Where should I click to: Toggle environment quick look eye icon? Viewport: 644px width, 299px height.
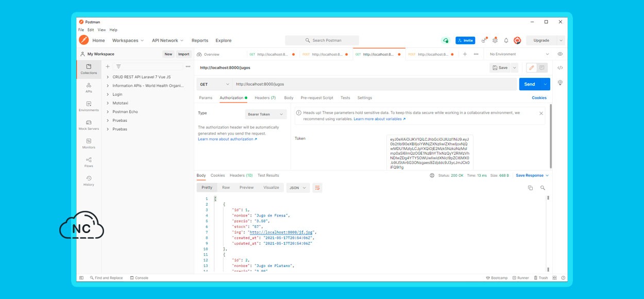pos(560,54)
